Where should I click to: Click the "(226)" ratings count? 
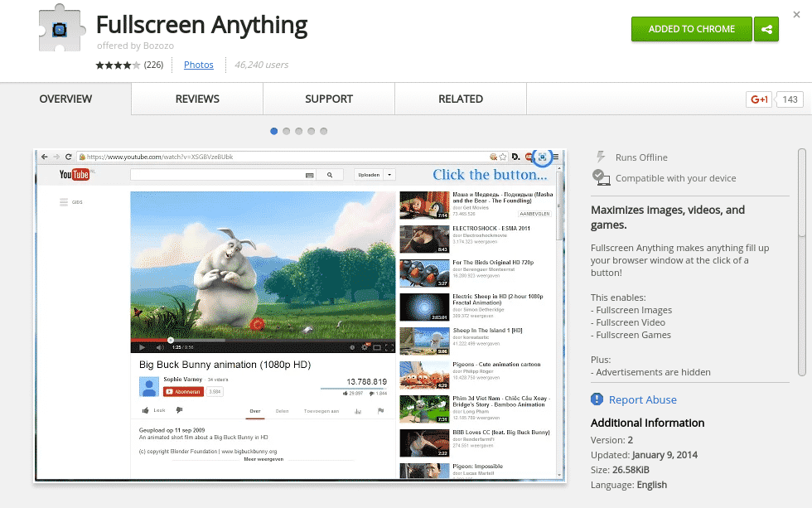coord(154,65)
